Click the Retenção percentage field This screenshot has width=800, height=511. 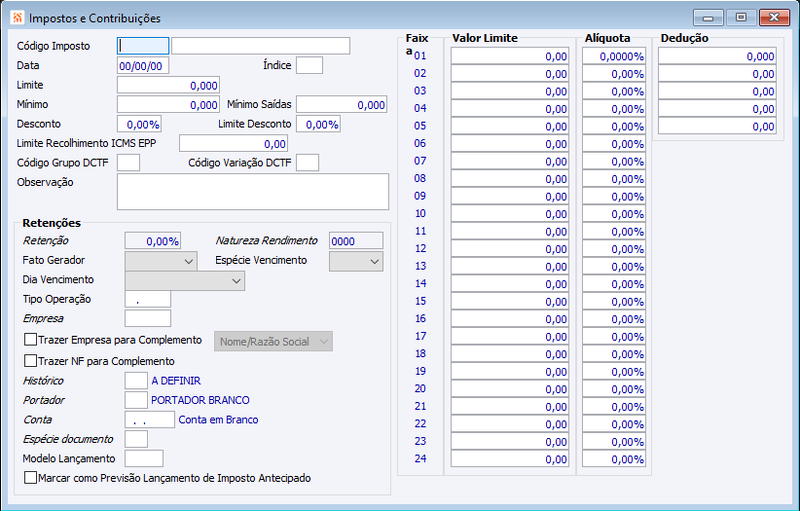(153, 241)
